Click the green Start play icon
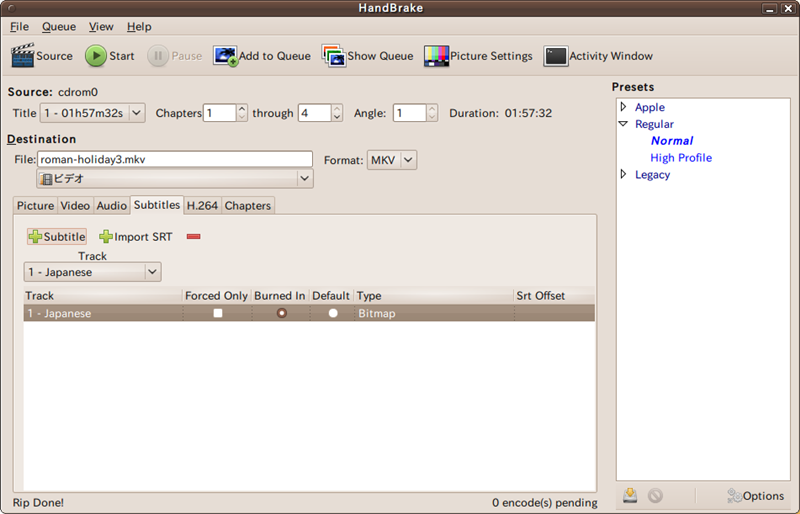The height and width of the screenshot is (514, 800). [x=95, y=56]
